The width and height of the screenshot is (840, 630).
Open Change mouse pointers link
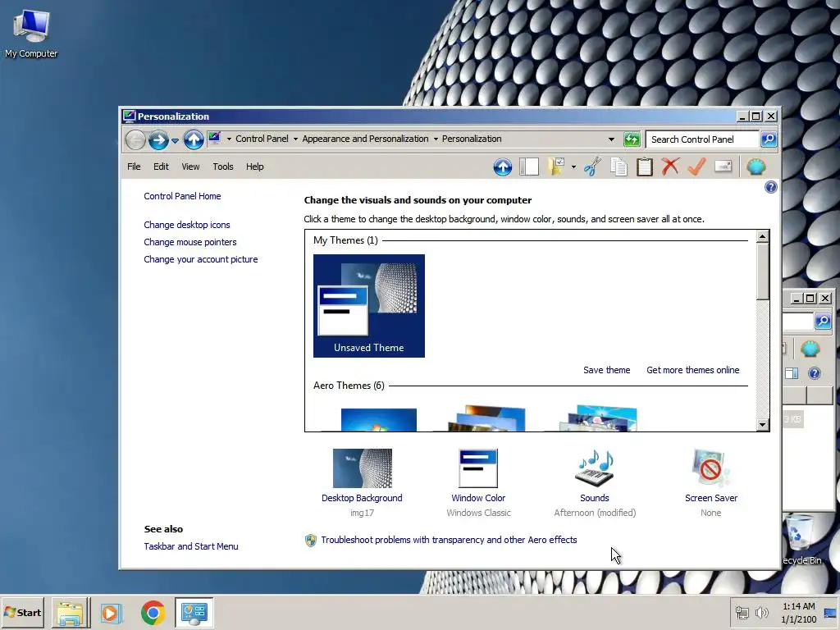(190, 242)
